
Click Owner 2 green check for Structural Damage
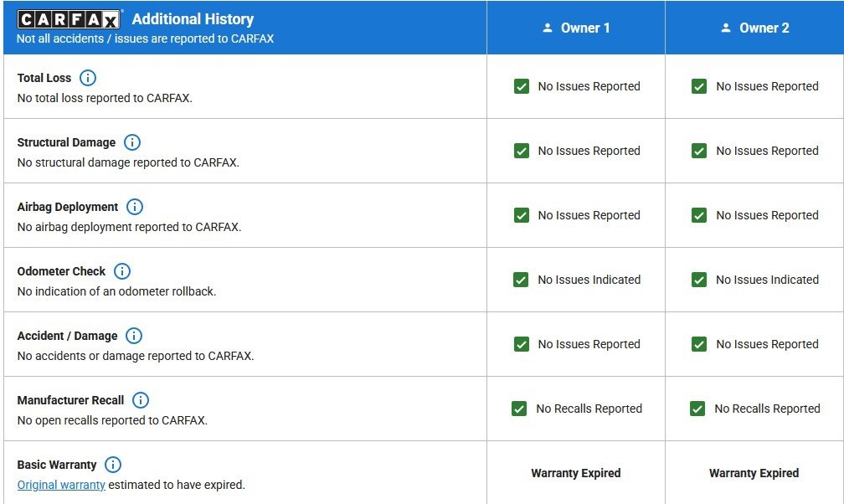[x=699, y=151]
